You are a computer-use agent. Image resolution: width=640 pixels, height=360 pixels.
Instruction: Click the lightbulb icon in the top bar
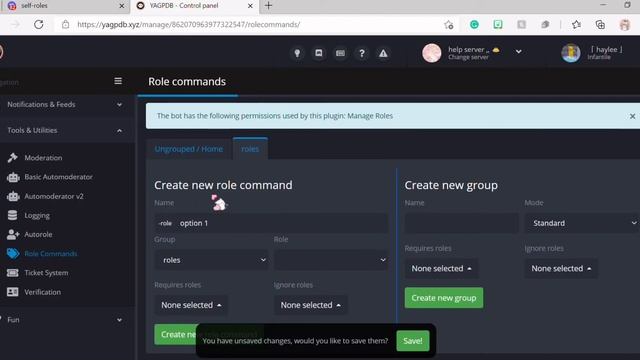click(x=297, y=53)
